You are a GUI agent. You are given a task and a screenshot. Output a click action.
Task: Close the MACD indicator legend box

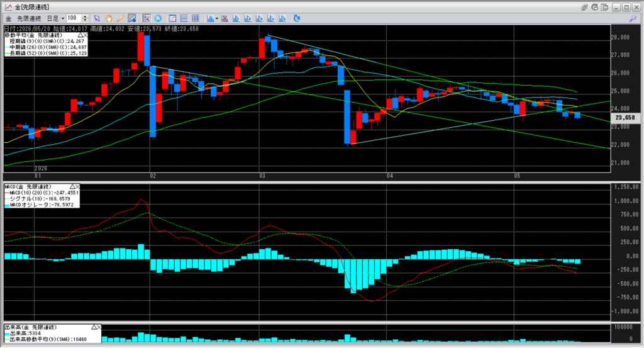(77, 187)
